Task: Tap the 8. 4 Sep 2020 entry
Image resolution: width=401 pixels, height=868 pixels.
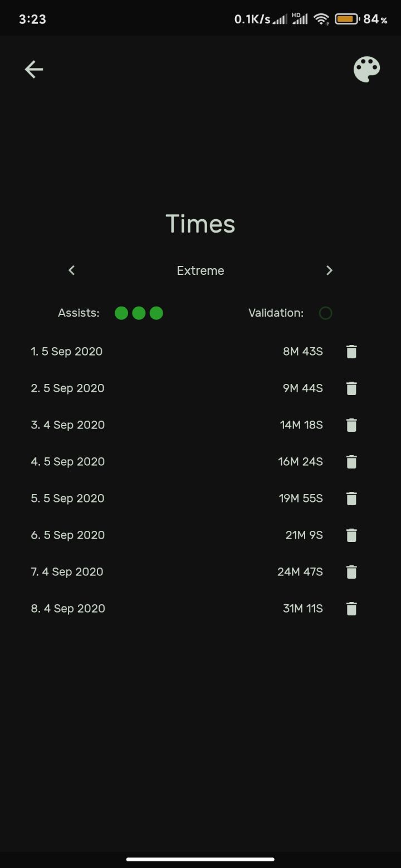Action: pos(68,609)
